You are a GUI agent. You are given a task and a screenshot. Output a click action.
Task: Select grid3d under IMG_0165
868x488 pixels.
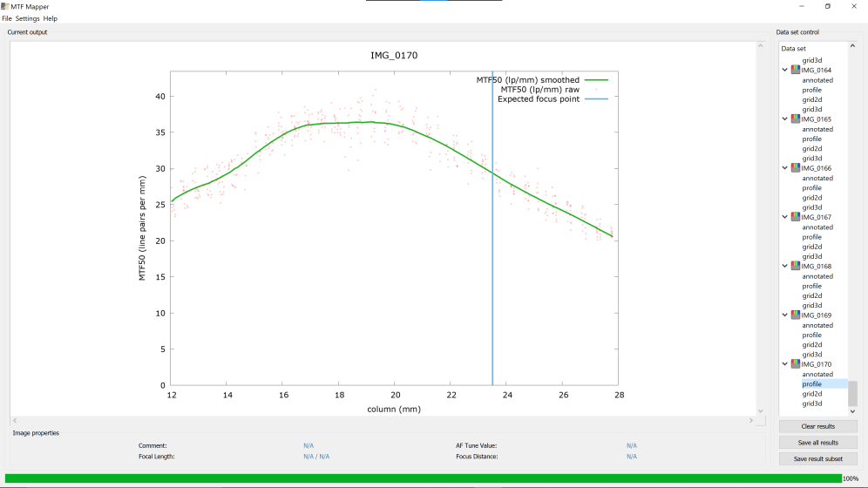812,159
